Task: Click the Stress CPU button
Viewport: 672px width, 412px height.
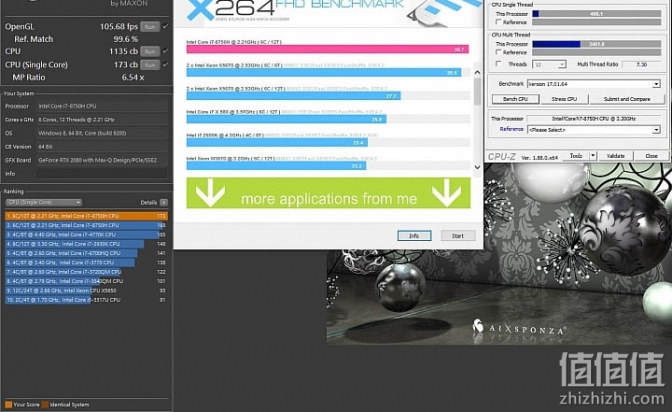Action: pyautogui.click(x=564, y=99)
